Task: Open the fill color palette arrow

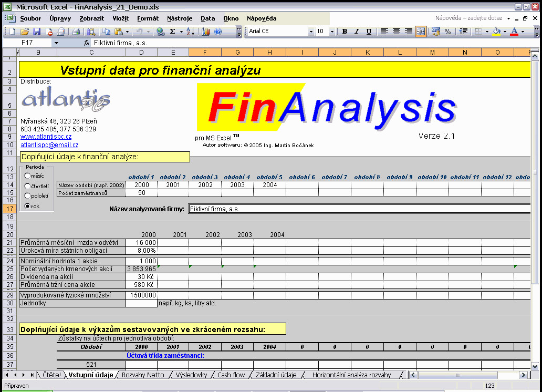Action: coord(505,32)
